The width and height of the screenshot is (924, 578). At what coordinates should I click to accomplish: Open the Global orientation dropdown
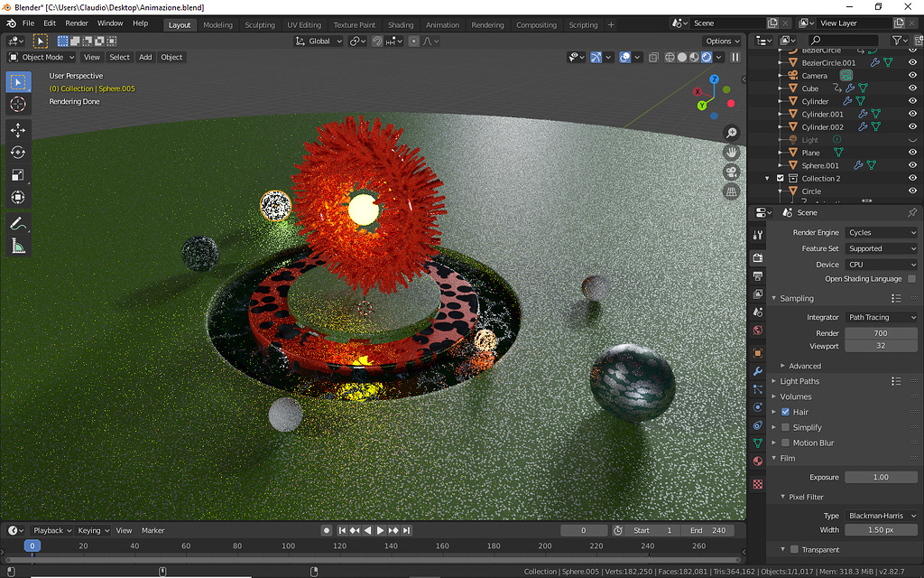click(319, 42)
